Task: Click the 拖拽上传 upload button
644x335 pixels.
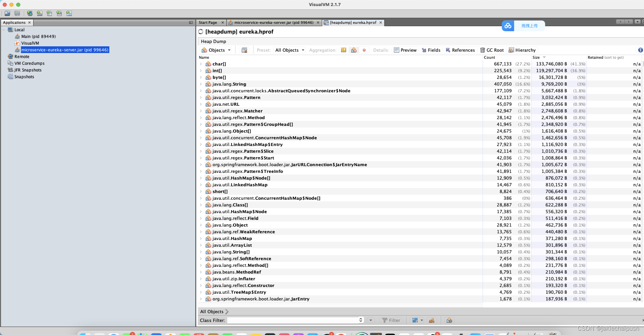Action: point(529,26)
